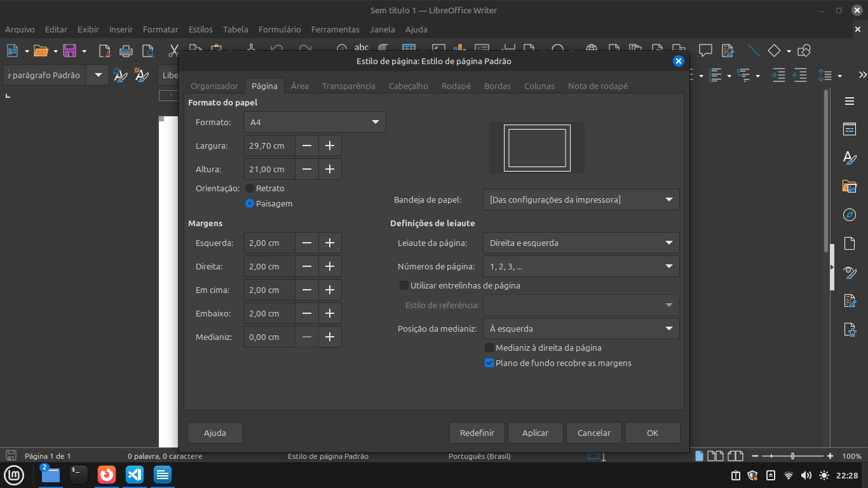The height and width of the screenshot is (488, 868).
Task: Click the Em cima margin input field
Action: [x=269, y=290]
